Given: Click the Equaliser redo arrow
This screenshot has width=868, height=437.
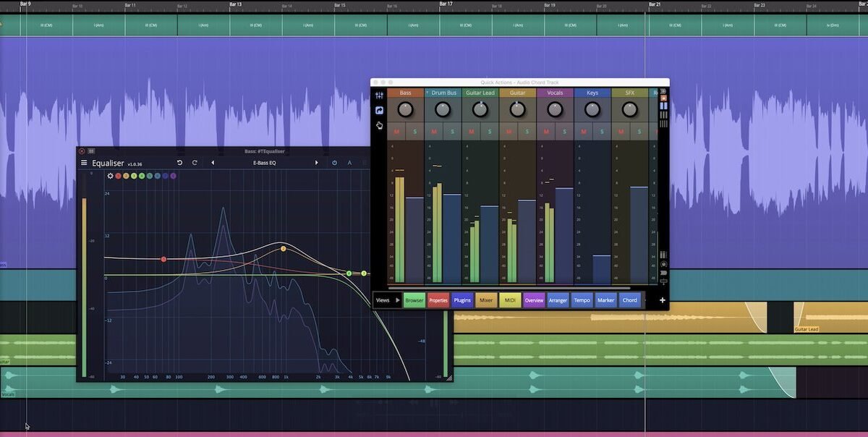Looking at the screenshot, I should (x=195, y=163).
